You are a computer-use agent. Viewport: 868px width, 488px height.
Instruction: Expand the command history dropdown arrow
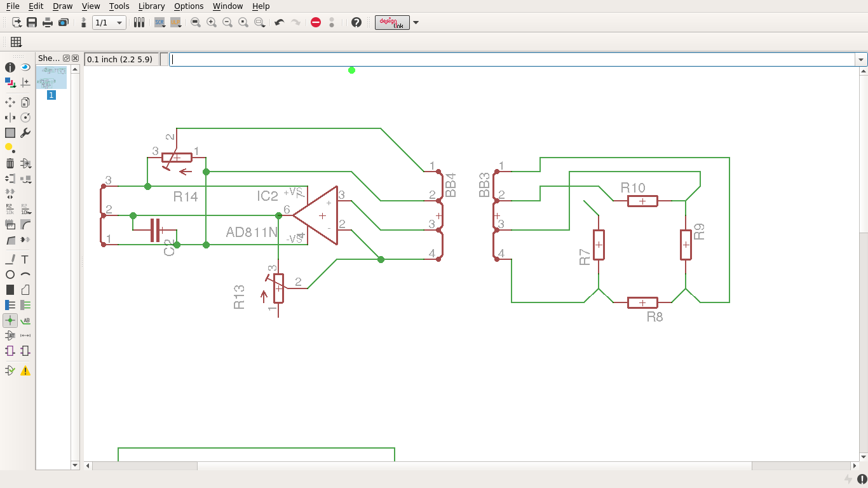[862, 59]
